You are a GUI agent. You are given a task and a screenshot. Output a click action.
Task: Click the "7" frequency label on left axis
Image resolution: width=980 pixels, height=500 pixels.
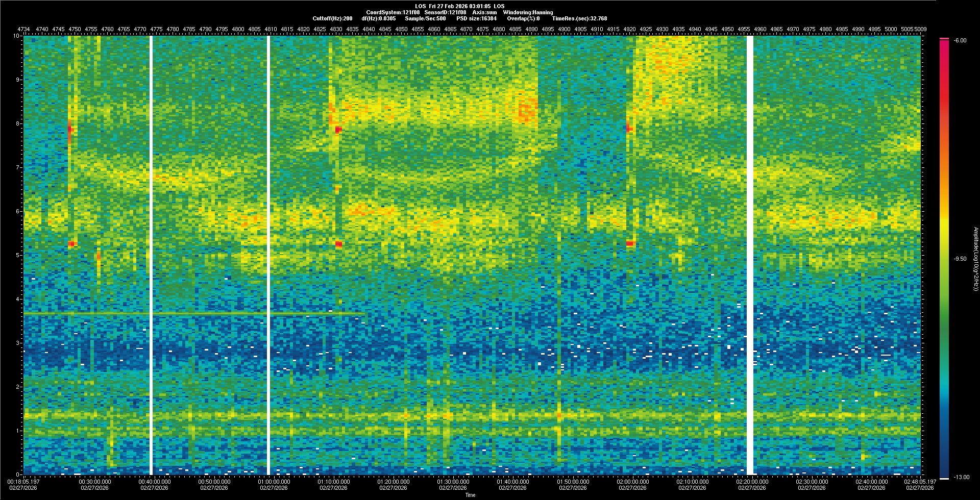coord(18,167)
